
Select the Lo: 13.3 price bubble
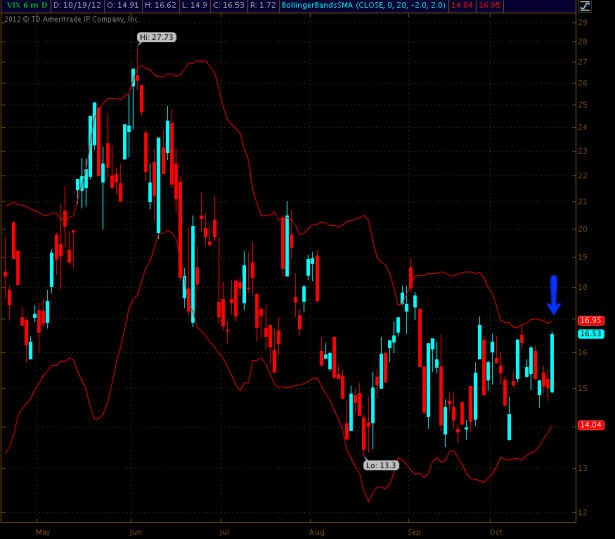tap(380, 464)
